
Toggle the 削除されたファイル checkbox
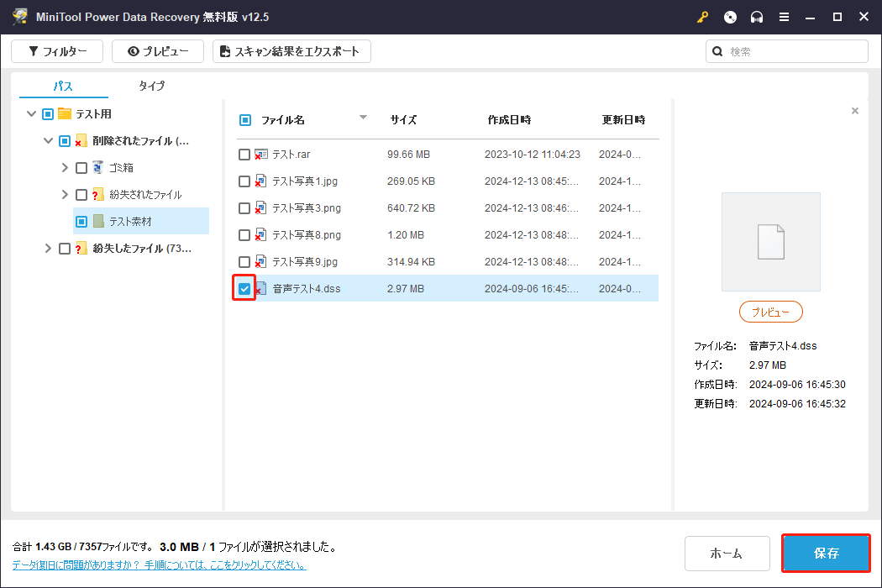(65, 140)
